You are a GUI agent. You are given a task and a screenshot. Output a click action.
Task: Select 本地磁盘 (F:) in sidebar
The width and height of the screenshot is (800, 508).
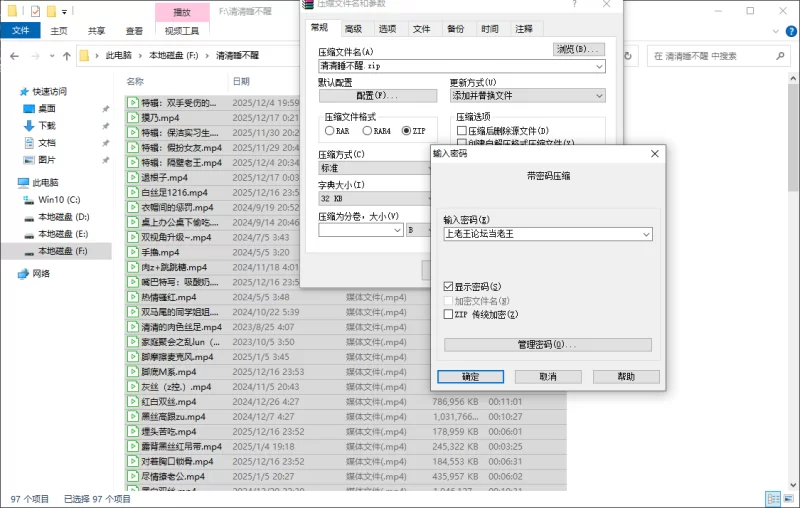56,251
